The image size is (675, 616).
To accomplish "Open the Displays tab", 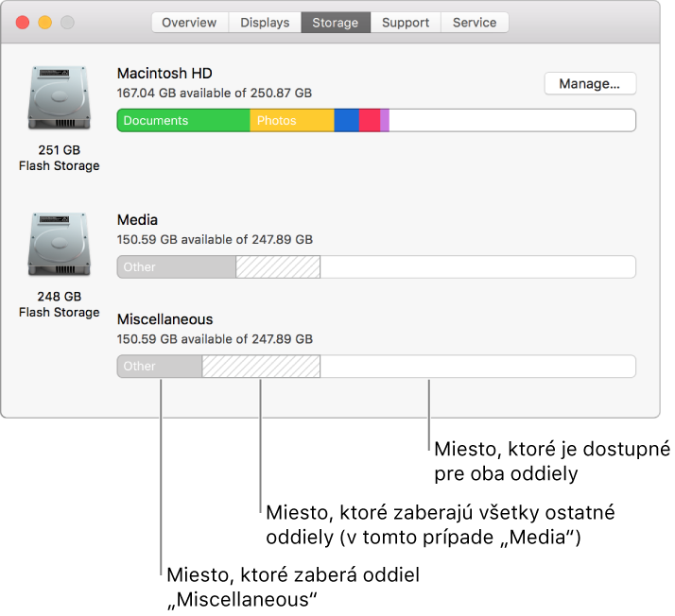I will coord(265,23).
